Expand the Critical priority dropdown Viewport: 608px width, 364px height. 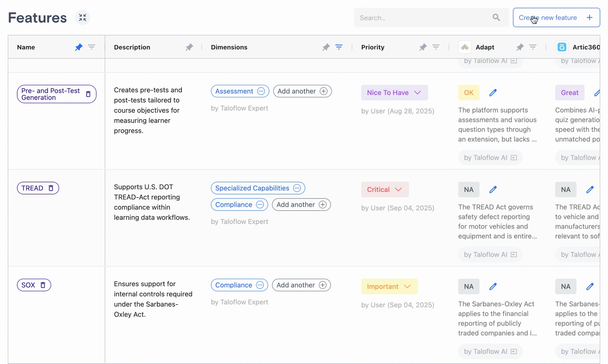[x=384, y=189]
